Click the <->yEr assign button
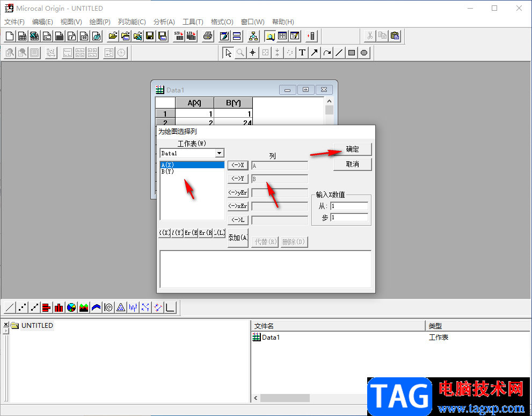Screen dimensions: 532x416 coord(238,193)
